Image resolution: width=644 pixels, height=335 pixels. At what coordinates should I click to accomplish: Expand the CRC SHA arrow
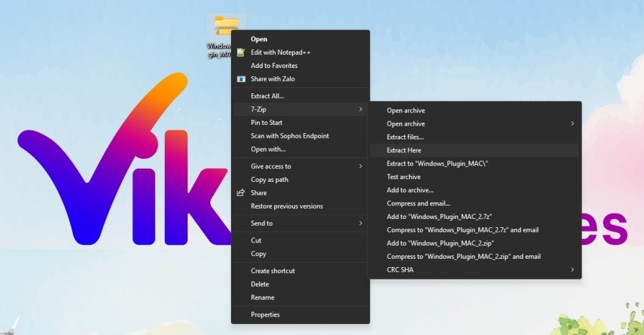tap(572, 270)
